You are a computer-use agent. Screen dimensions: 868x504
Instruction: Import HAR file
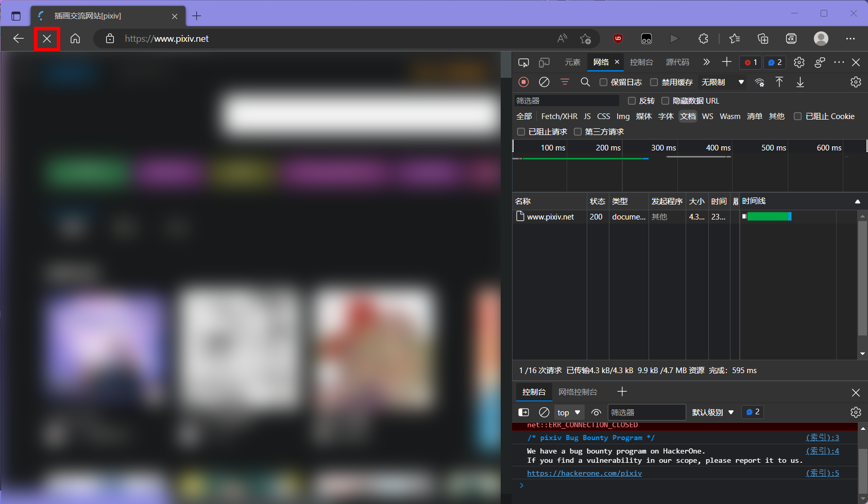pyautogui.click(x=779, y=82)
